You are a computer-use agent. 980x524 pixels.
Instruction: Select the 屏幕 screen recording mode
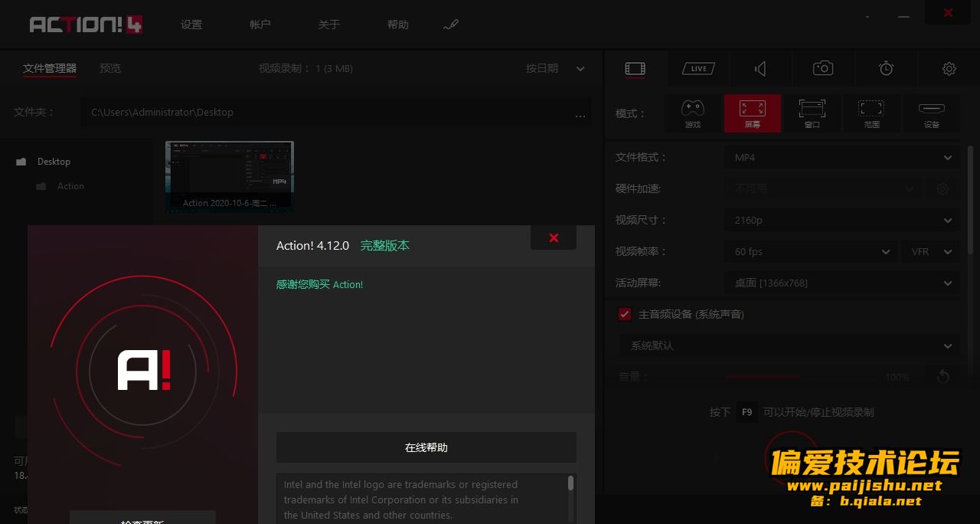pos(753,113)
